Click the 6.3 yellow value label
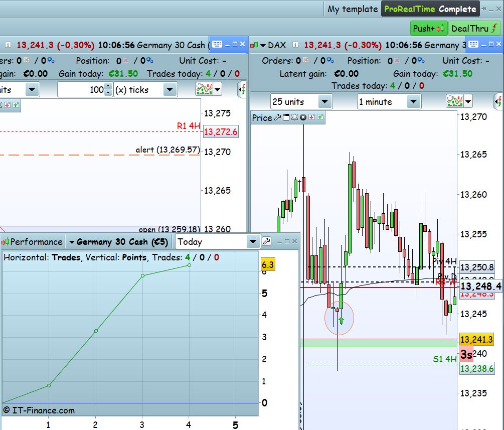This screenshot has height=430, width=504. pos(267,265)
